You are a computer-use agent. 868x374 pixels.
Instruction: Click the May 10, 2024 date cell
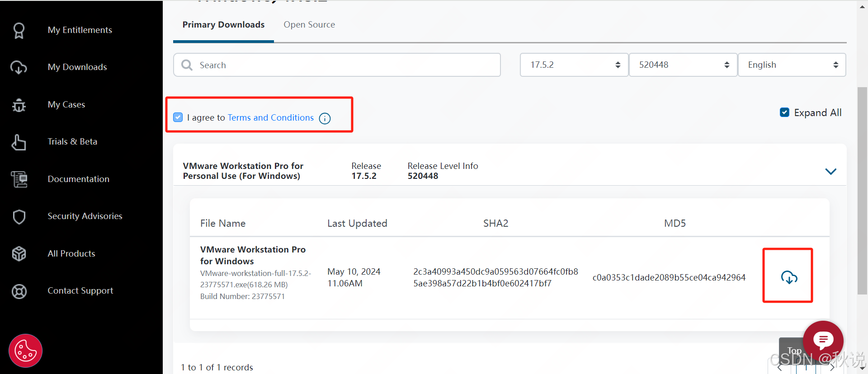pos(354,277)
